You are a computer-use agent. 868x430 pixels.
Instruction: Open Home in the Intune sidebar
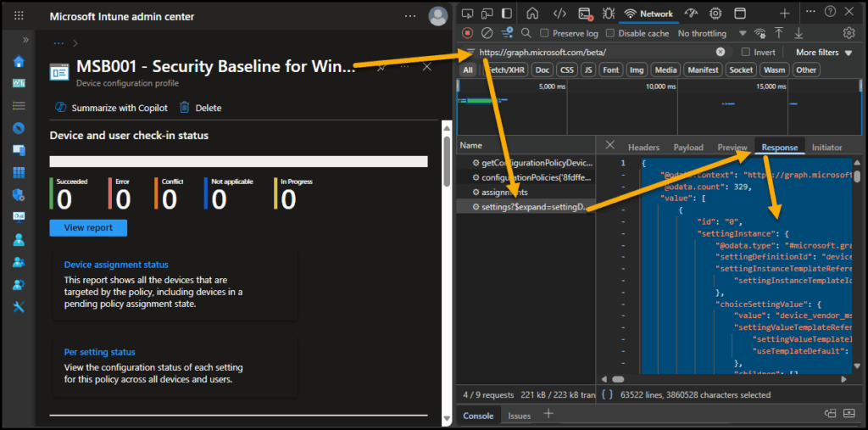point(19,61)
